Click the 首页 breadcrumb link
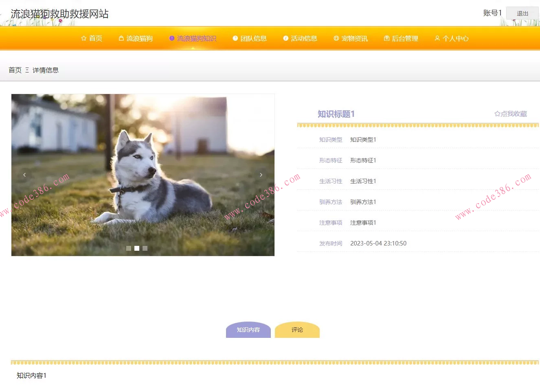Image resolution: width=540 pixels, height=392 pixels. click(x=15, y=70)
